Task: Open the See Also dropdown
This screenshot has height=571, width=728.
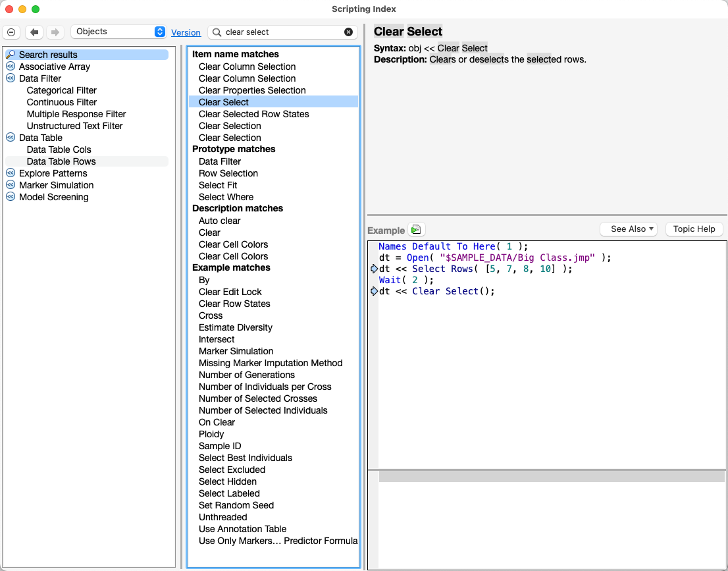Action: 629,229
